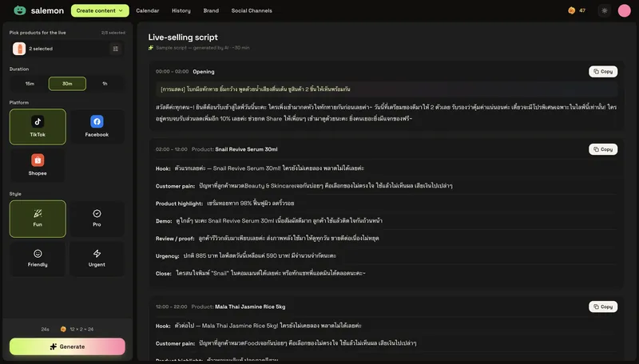Open the History tab

tap(181, 10)
